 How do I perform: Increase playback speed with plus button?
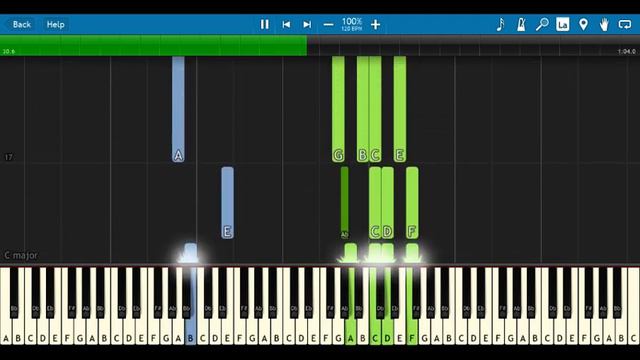(376, 24)
